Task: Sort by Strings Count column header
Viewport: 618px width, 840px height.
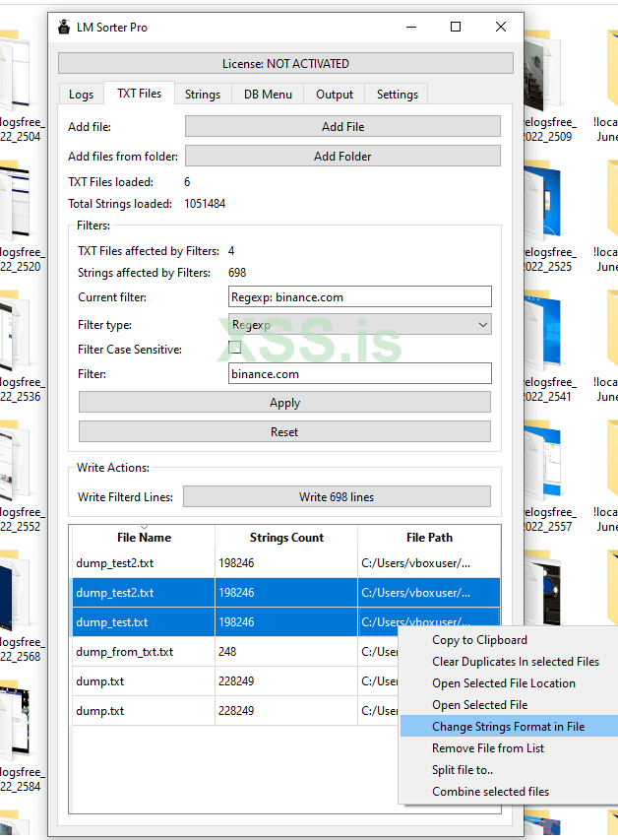Action: (x=286, y=538)
